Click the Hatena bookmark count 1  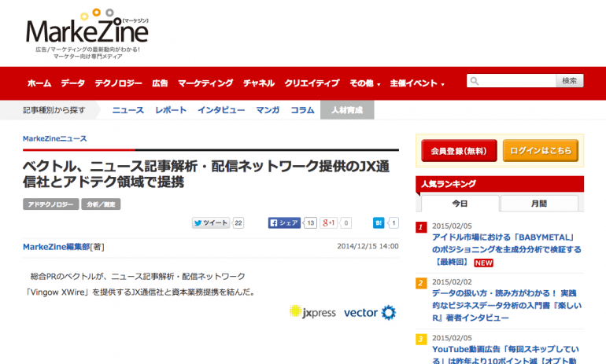(394, 222)
